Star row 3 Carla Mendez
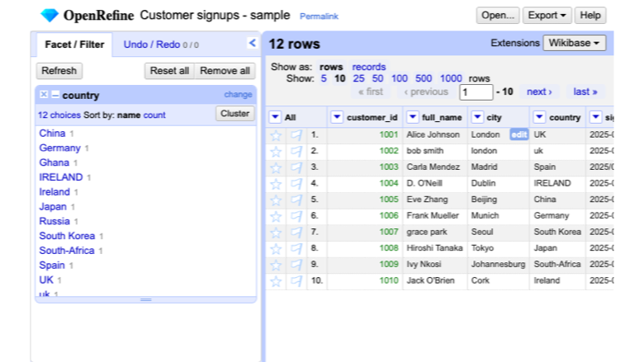The width and height of the screenshot is (644, 362). [276, 167]
